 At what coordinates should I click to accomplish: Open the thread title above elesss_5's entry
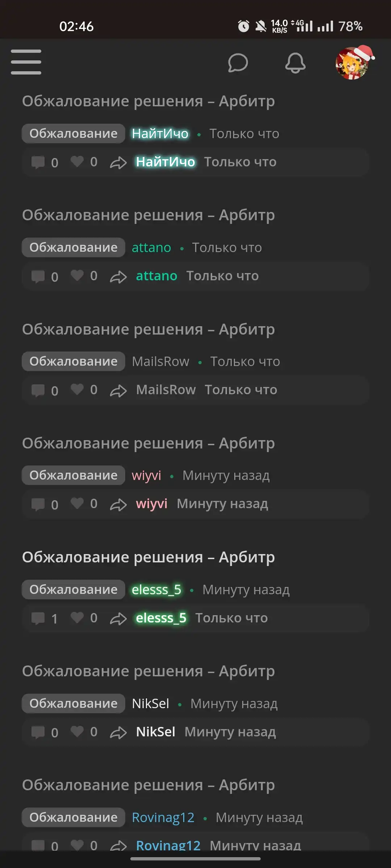[148, 557]
